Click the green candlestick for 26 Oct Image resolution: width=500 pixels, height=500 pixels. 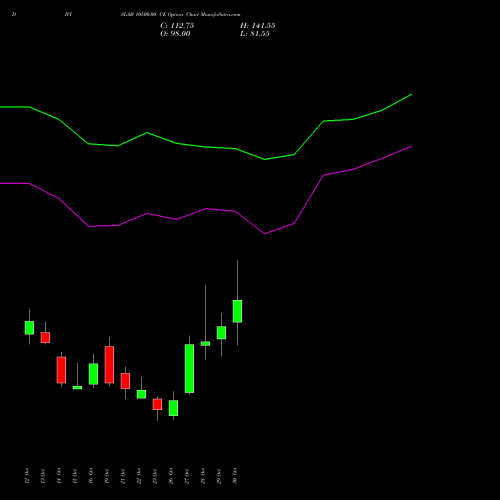[173, 408]
